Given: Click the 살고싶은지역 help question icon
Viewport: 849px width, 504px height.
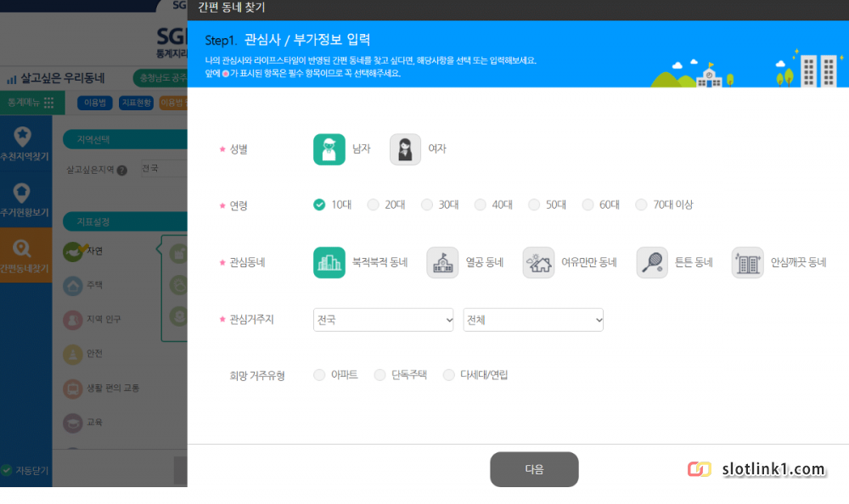Looking at the screenshot, I should [121, 170].
